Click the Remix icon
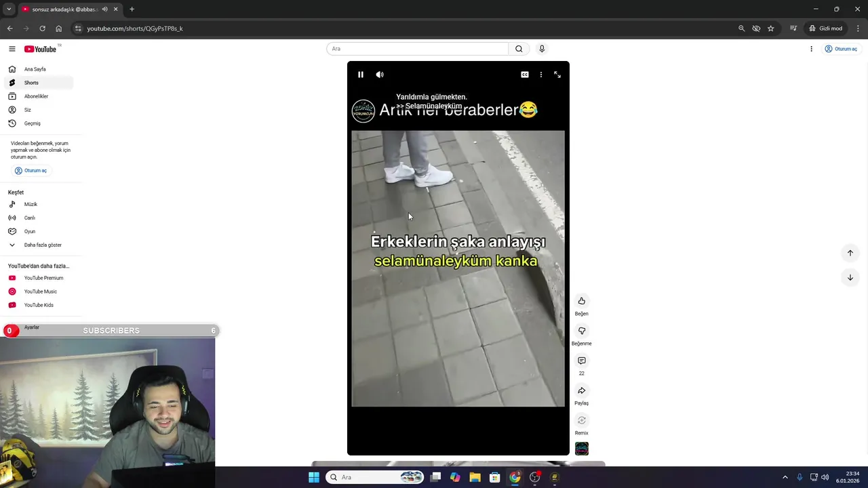Viewport: 868px width, 488px height. click(x=582, y=420)
